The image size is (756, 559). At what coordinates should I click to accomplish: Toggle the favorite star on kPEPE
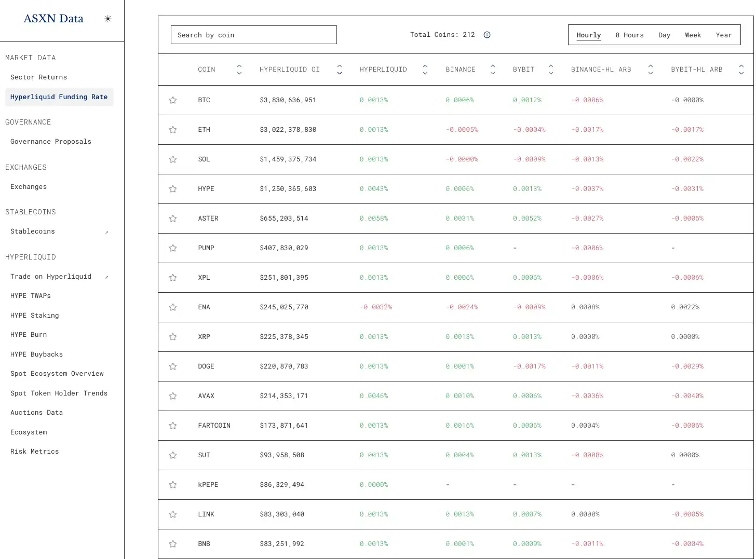[172, 485]
